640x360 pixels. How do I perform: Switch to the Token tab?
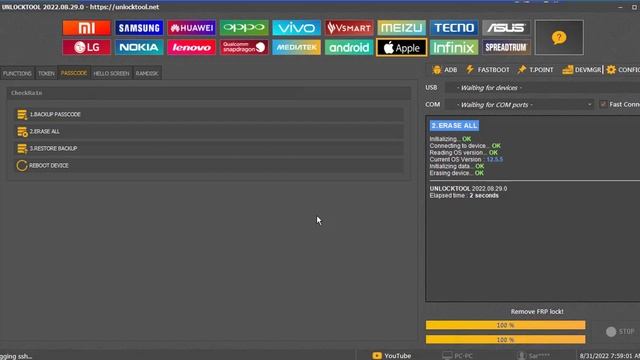(46, 73)
